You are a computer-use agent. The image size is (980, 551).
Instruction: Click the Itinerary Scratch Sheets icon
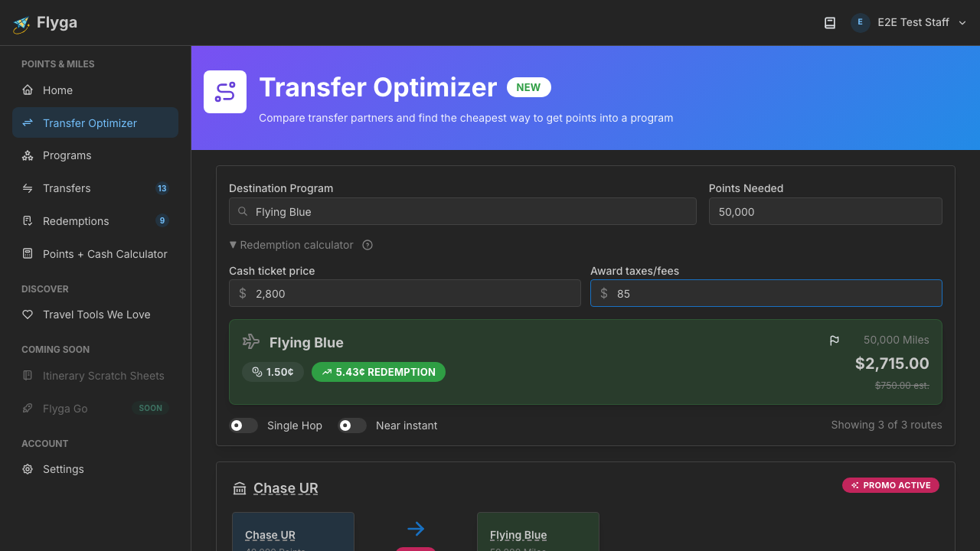click(28, 376)
